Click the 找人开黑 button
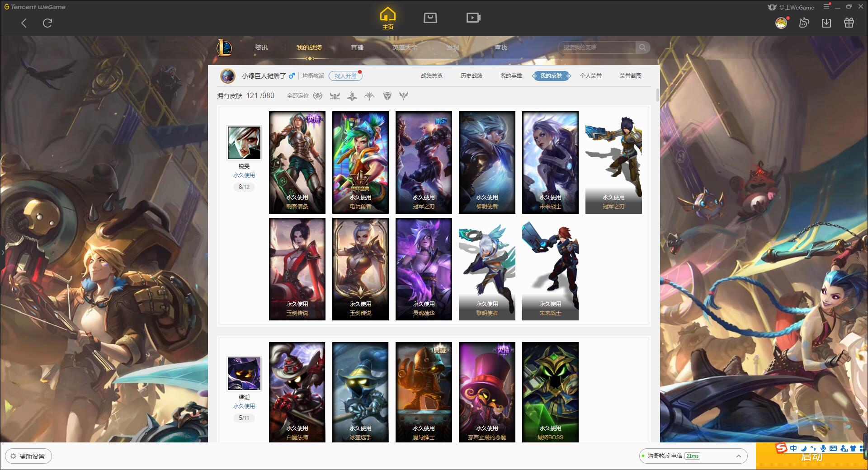 pos(345,76)
